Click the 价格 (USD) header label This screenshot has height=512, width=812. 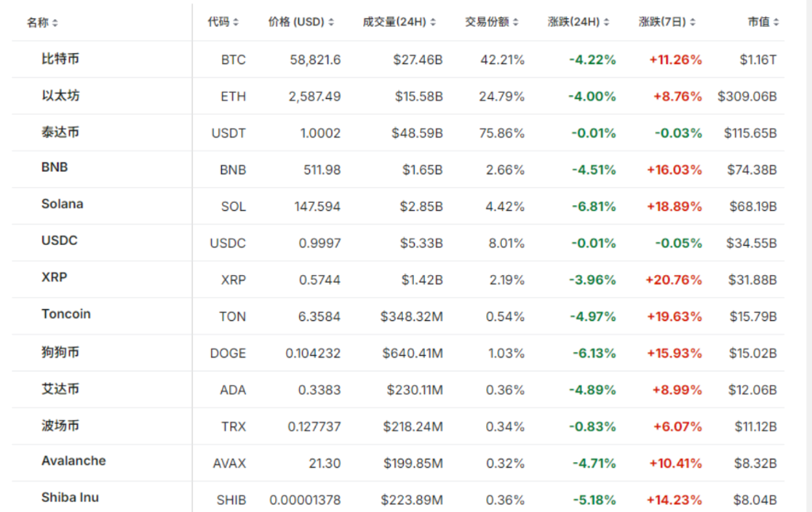(x=297, y=22)
